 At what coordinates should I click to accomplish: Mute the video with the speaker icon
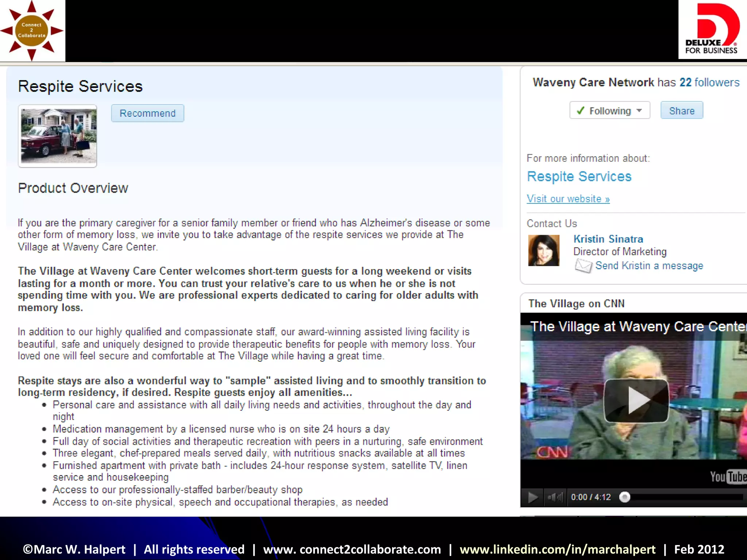click(554, 497)
